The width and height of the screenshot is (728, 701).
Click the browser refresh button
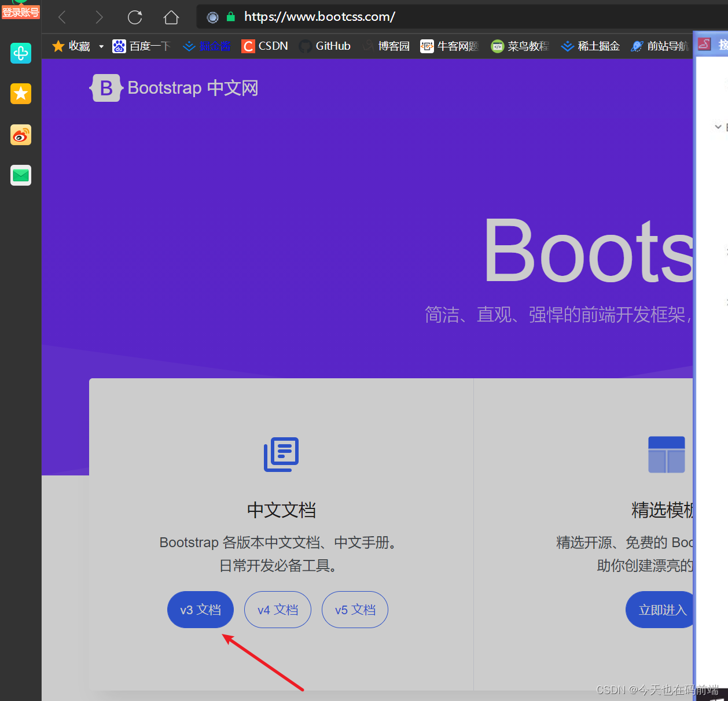(x=135, y=17)
